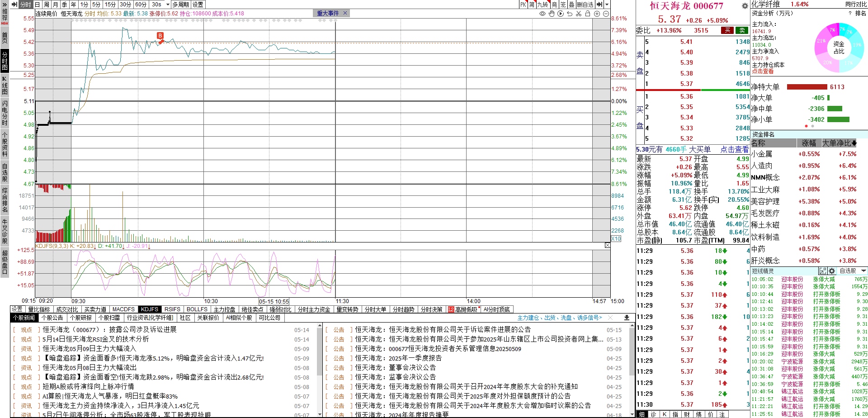Screen dimensions: 868x418
Task: Click the green 卖 sell button
Action: click(x=742, y=30)
